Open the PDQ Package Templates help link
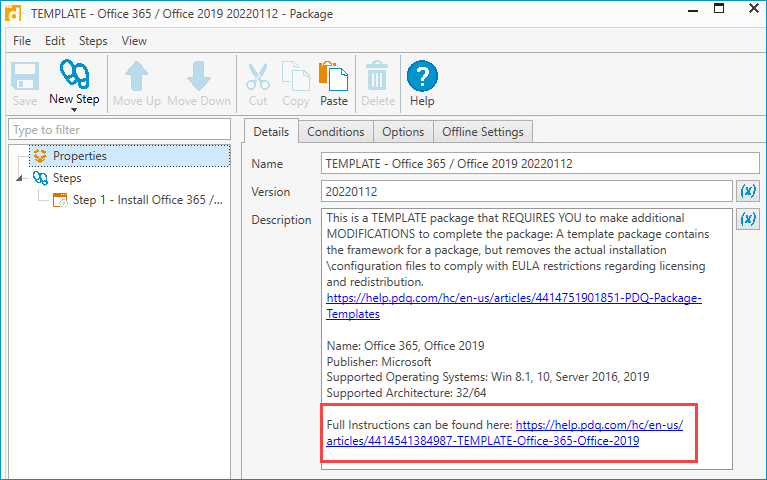 coord(514,306)
